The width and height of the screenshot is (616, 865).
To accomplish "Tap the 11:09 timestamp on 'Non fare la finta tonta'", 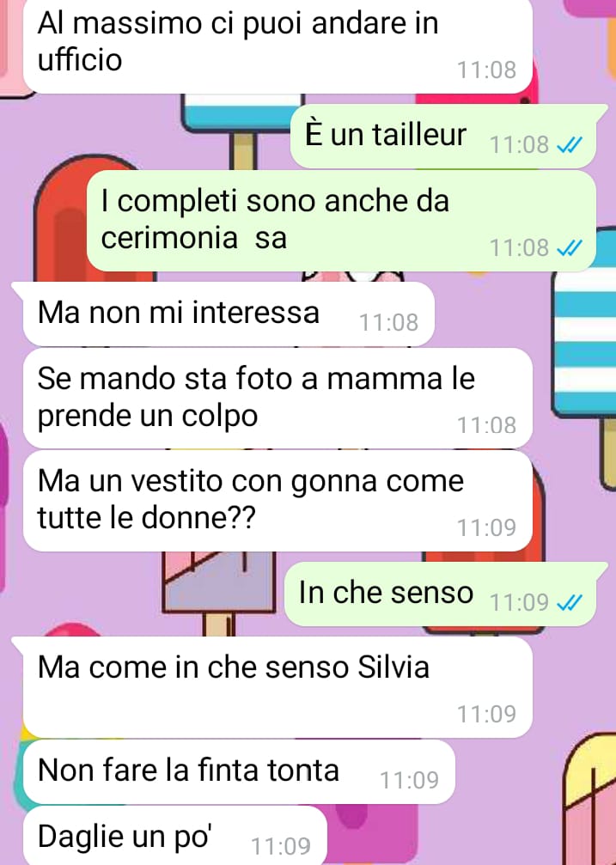I will point(409,781).
